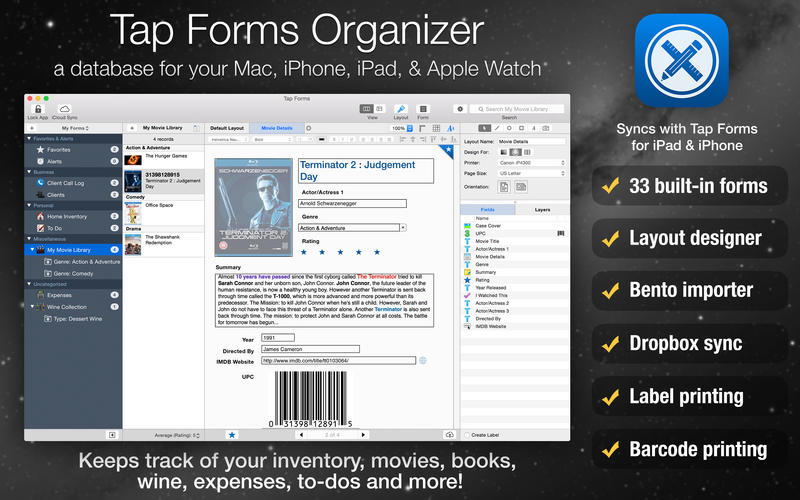Open the Layout designer toolbar icon
The height and width of the screenshot is (500, 800).
click(401, 108)
